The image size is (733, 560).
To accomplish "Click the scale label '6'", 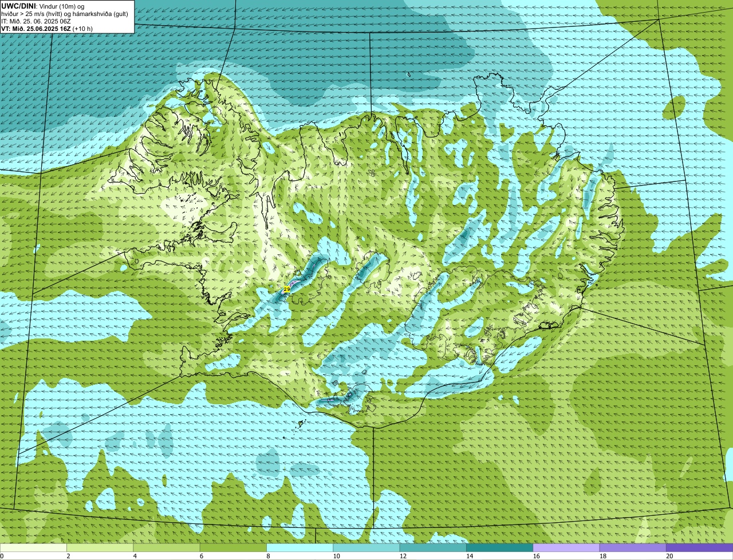I will 202,556.
